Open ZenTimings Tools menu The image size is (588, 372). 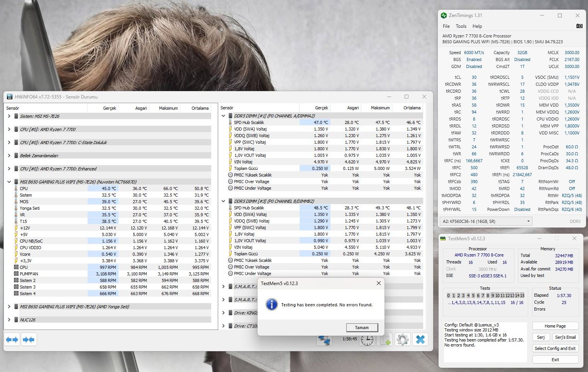pyautogui.click(x=461, y=26)
